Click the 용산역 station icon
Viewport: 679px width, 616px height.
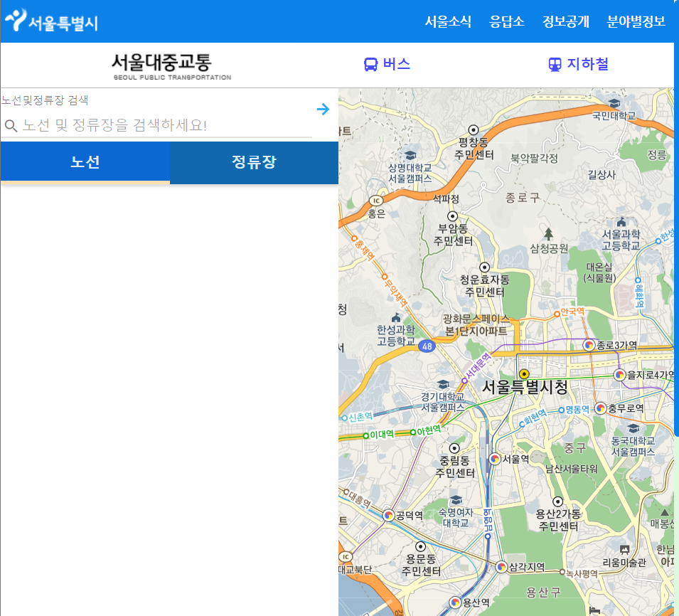455,602
